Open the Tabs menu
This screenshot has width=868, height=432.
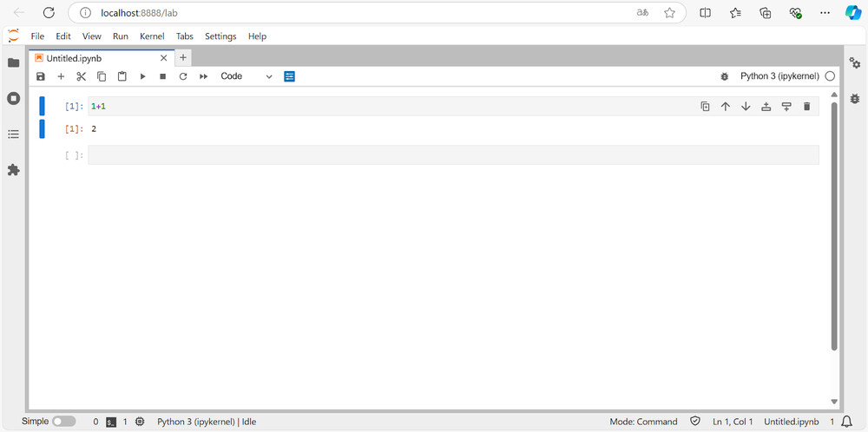pyautogui.click(x=185, y=36)
